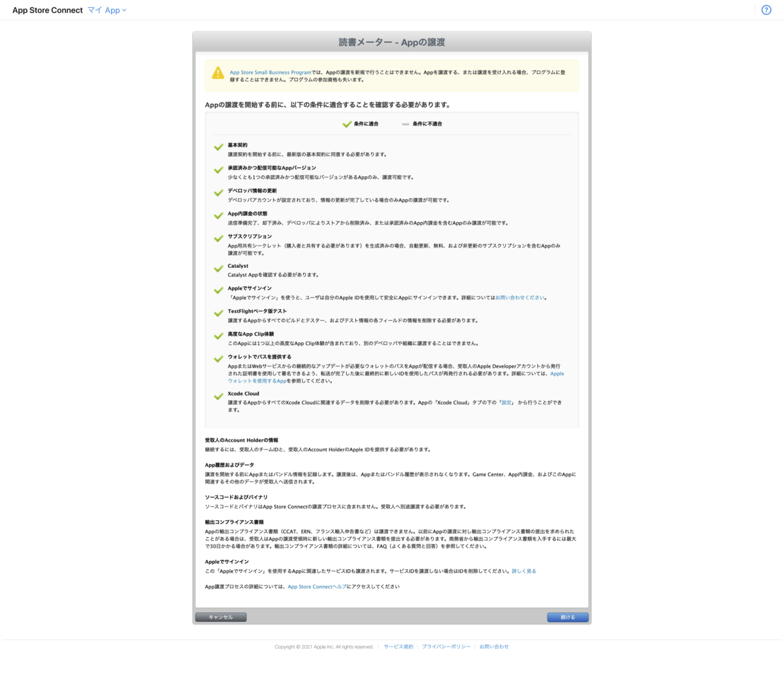
Task: Click the 受取人のAccount Holderの情報 heading
Action: pyautogui.click(x=242, y=440)
